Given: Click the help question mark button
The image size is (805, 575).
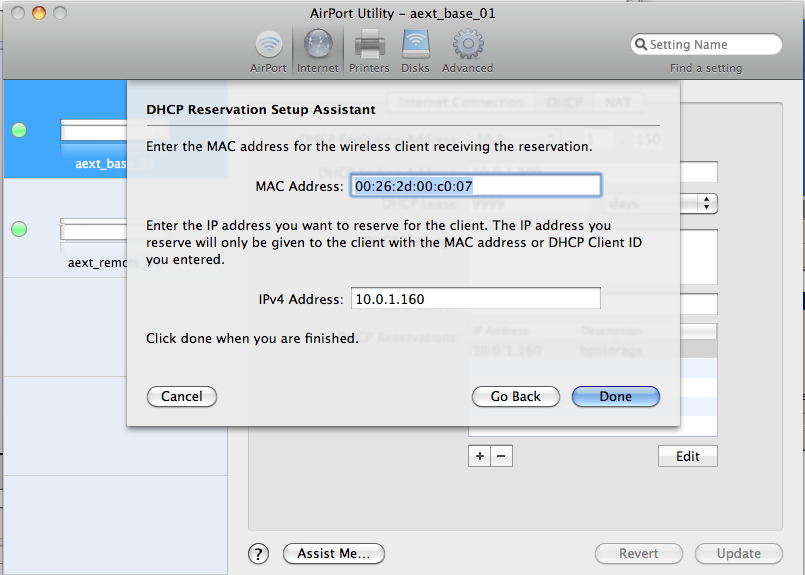Looking at the screenshot, I should (258, 553).
